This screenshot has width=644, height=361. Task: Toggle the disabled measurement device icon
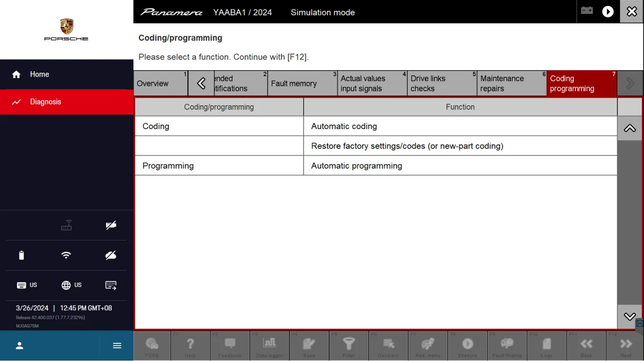tap(111, 225)
